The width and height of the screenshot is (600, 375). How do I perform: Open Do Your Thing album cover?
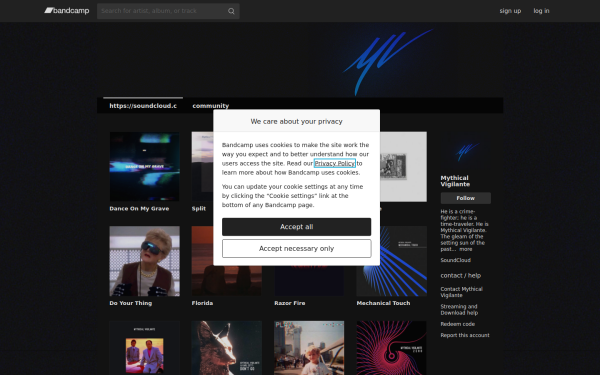pyautogui.click(x=145, y=261)
